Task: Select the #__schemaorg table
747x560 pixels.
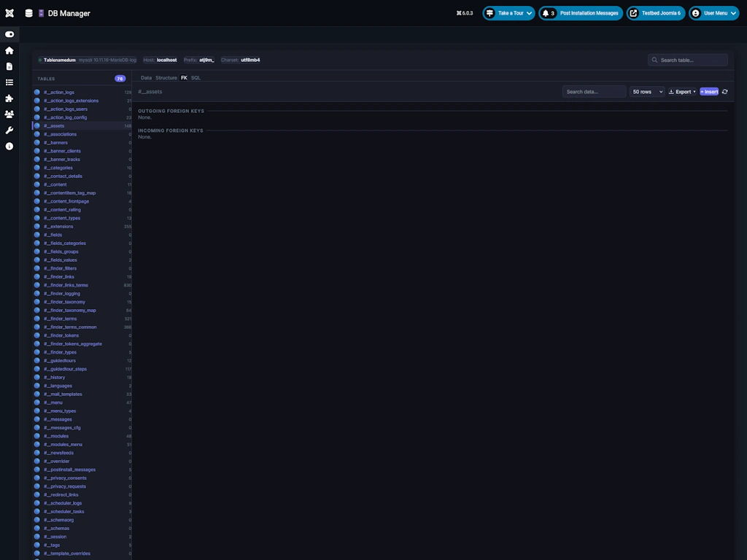Action: click(x=82, y=520)
